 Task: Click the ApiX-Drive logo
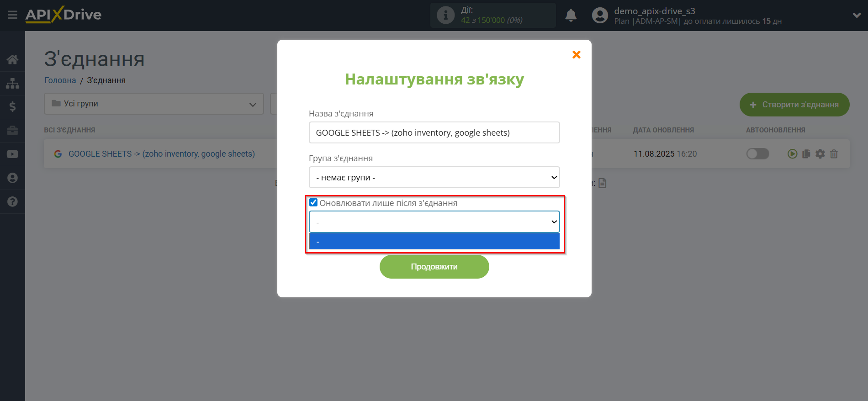[64, 15]
